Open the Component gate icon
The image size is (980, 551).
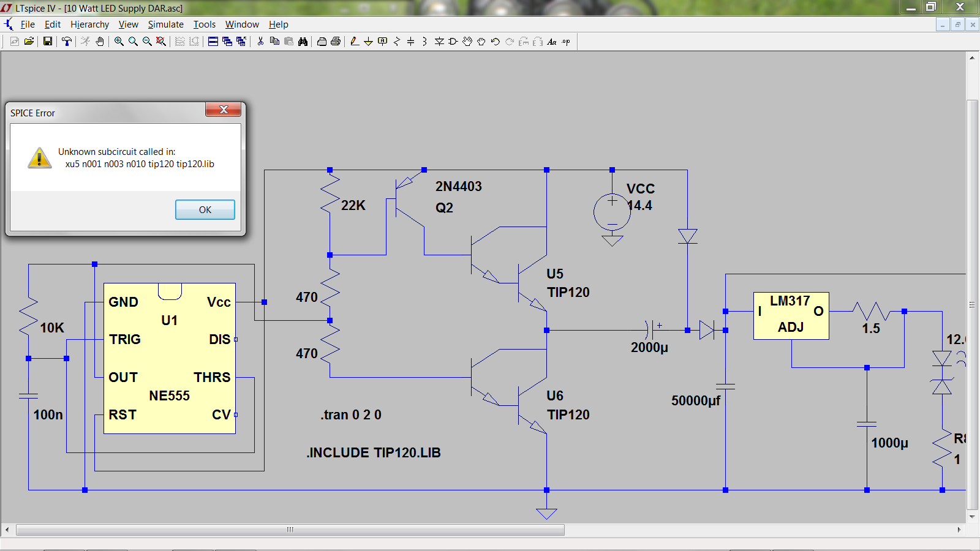[453, 42]
